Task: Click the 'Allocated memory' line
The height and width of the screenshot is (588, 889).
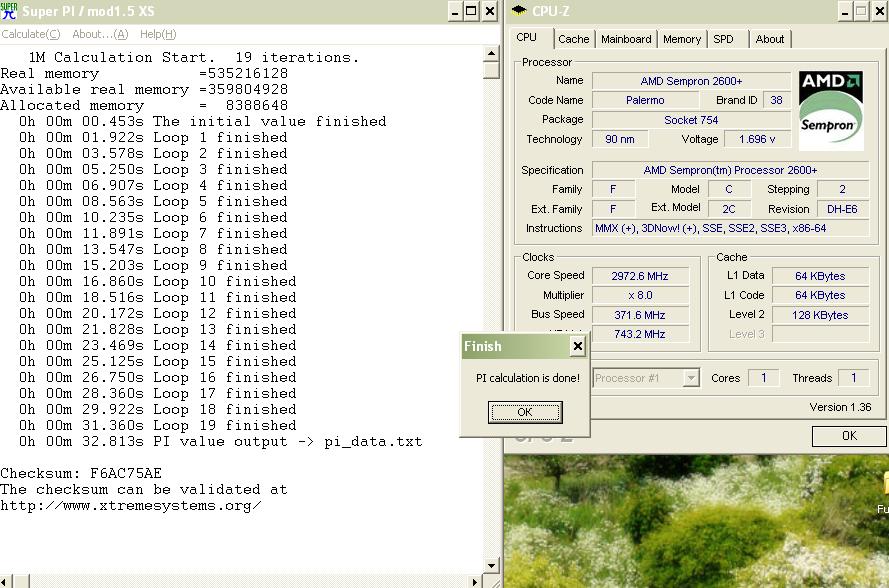Action: click(x=144, y=105)
